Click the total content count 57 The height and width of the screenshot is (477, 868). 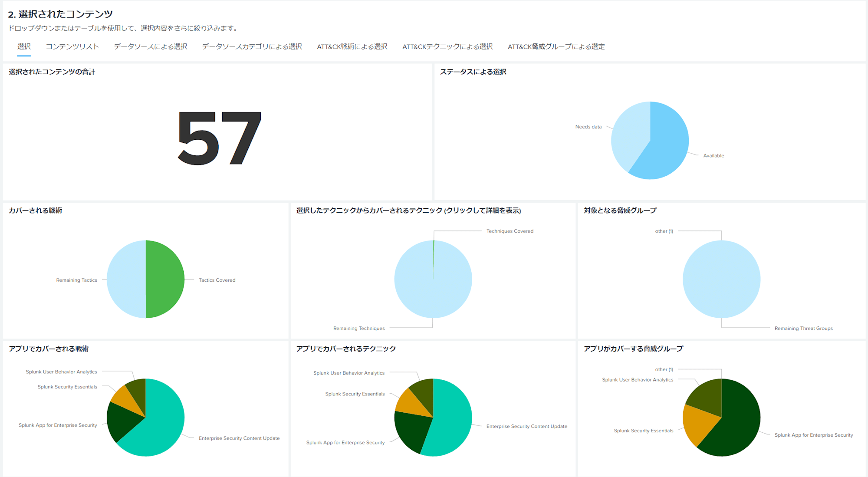tap(220, 138)
